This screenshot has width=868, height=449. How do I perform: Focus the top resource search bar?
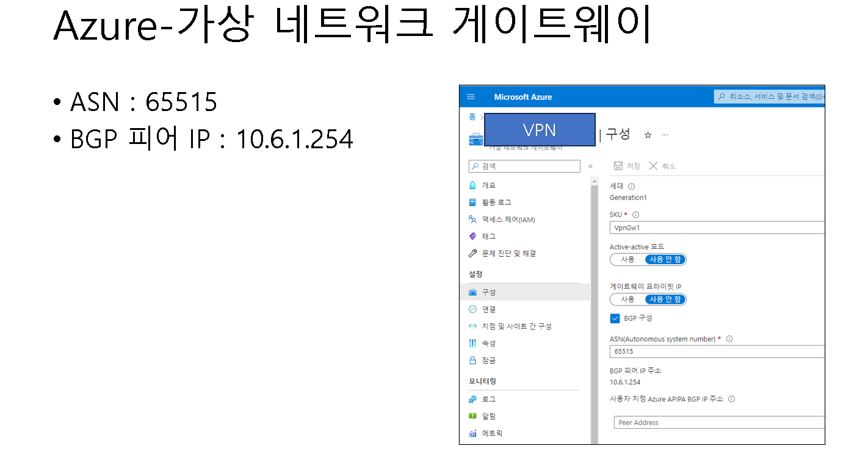[x=770, y=97]
